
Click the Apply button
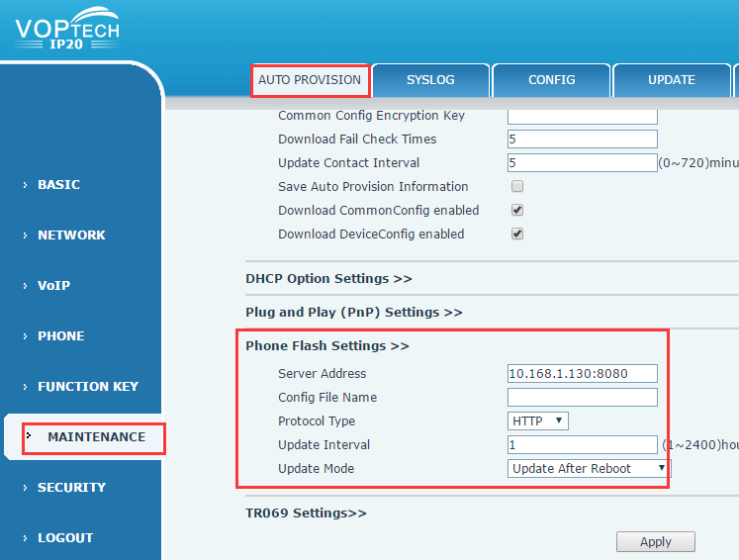click(x=656, y=541)
